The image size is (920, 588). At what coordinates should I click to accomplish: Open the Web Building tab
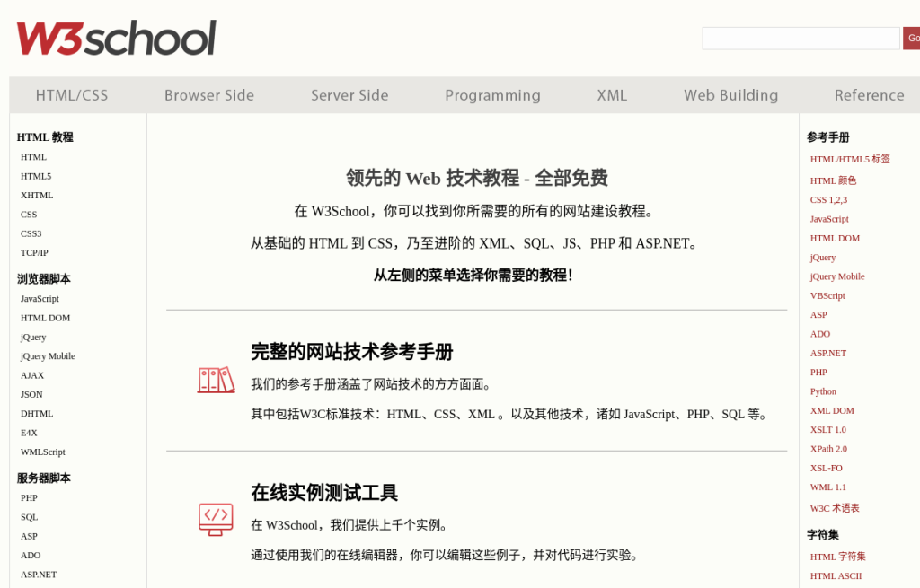(730, 95)
